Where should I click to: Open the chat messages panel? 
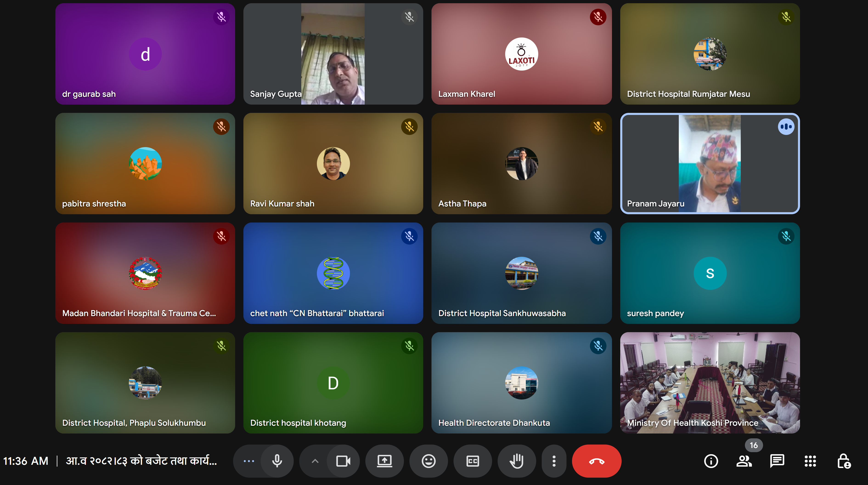[777, 461]
